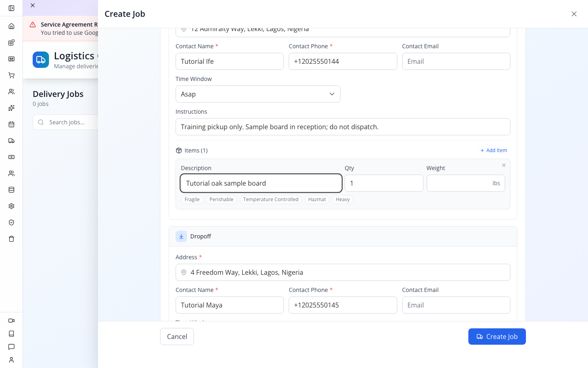Open the shopping cart sidebar icon

click(x=11, y=75)
